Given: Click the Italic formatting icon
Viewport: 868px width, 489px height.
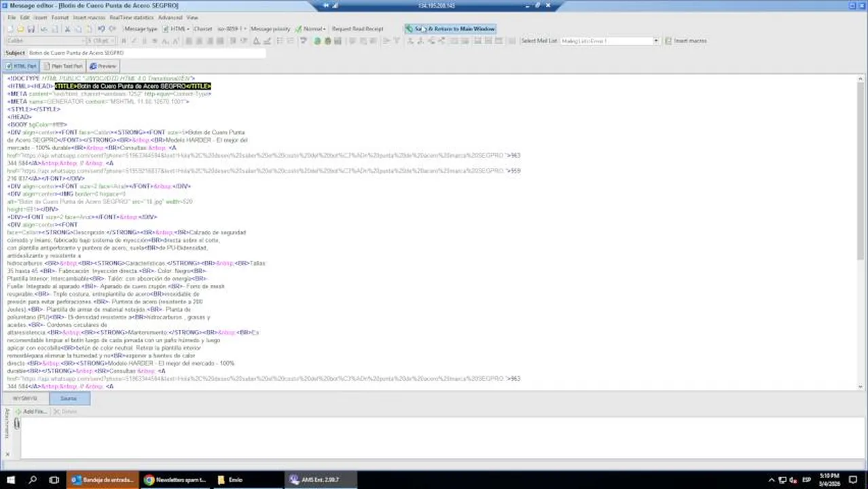Looking at the screenshot, I should click(x=134, y=41).
